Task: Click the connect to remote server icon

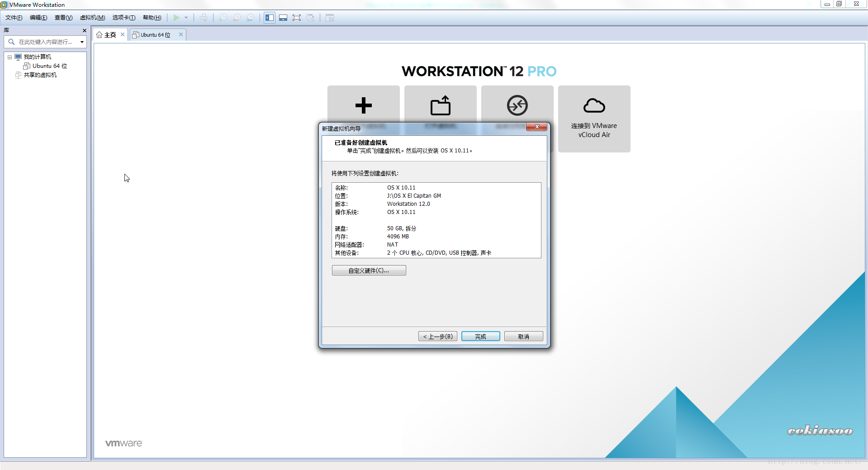Action: [x=517, y=105]
